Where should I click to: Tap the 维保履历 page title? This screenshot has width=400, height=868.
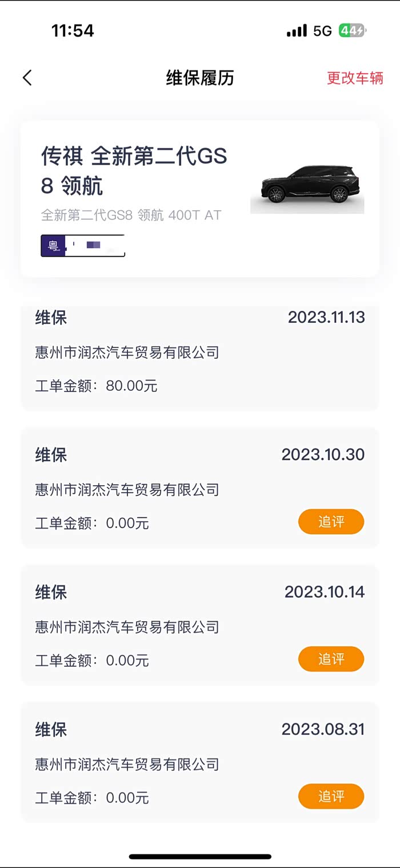coord(200,78)
